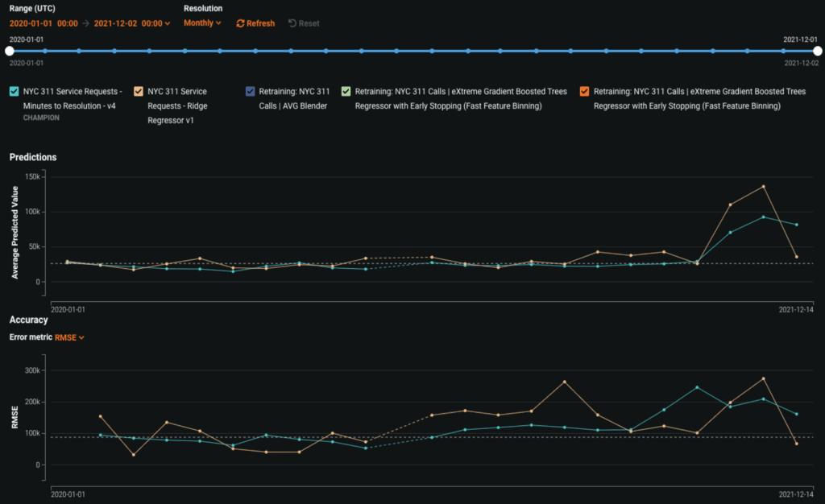Toggle NYC 311 Minutes to Resolution v4 checkbox
Image resolution: width=825 pixels, height=504 pixels.
click(x=15, y=92)
